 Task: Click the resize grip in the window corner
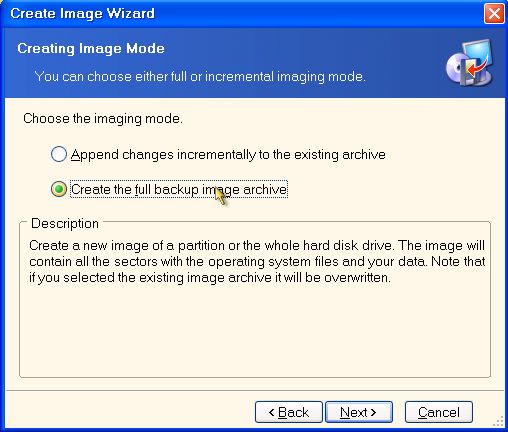point(498,421)
